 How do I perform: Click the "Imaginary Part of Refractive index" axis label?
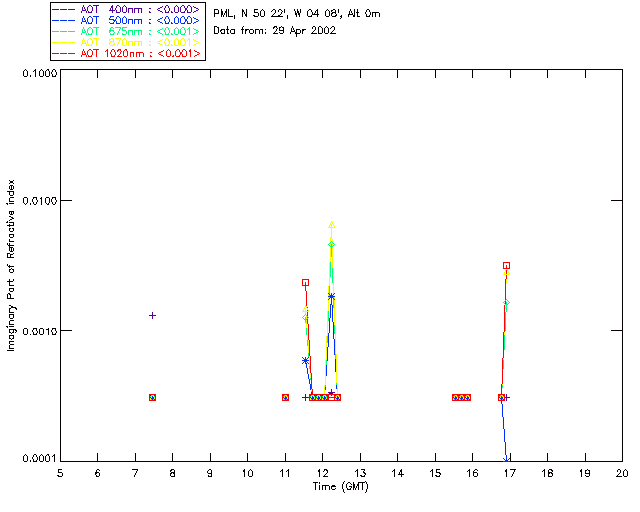point(11,265)
